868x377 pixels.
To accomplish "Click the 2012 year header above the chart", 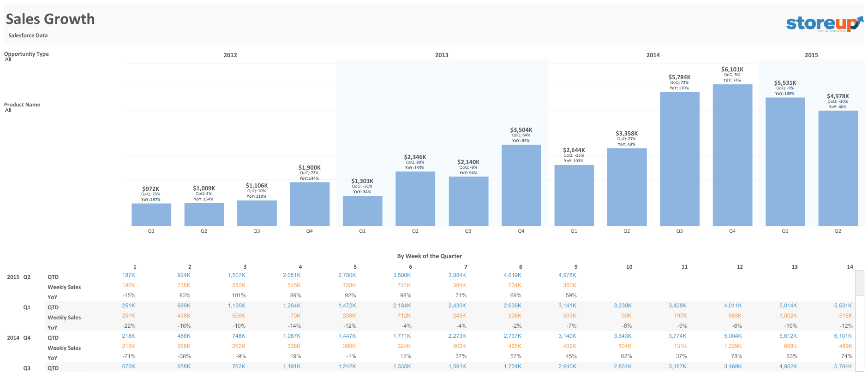I will click(x=230, y=55).
